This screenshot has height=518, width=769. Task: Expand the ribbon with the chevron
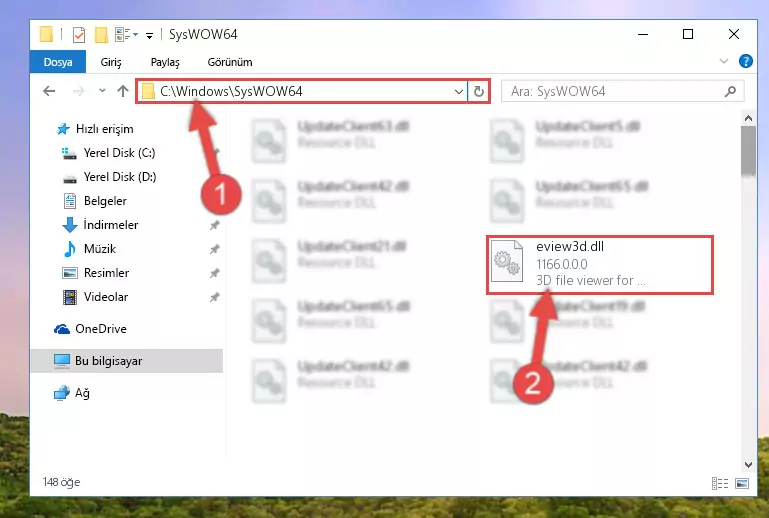[x=723, y=61]
